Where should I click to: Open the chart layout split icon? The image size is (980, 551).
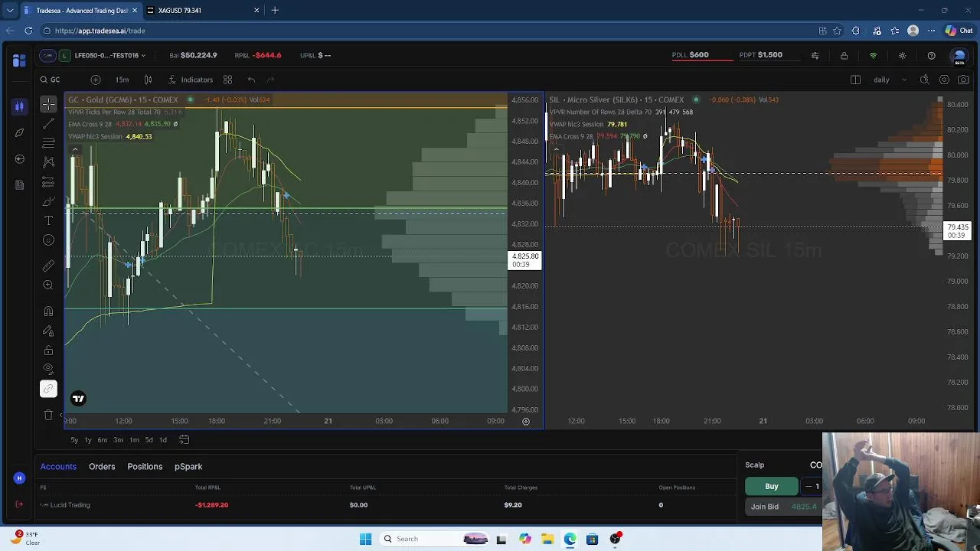coord(855,80)
